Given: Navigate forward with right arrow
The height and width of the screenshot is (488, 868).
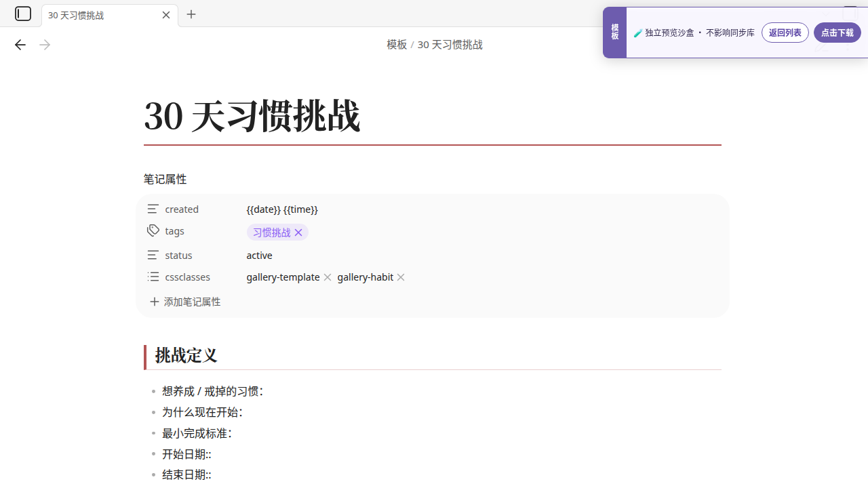Looking at the screenshot, I should click(x=45, y=45).
